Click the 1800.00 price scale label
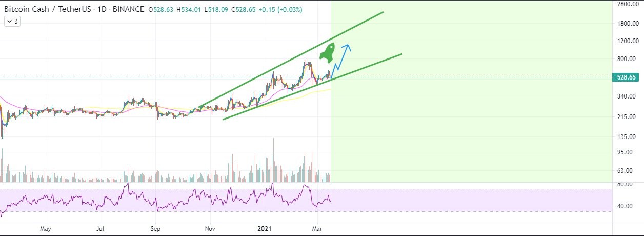The height and width of the screenshot is (236, 644). (x=627, y=23)
